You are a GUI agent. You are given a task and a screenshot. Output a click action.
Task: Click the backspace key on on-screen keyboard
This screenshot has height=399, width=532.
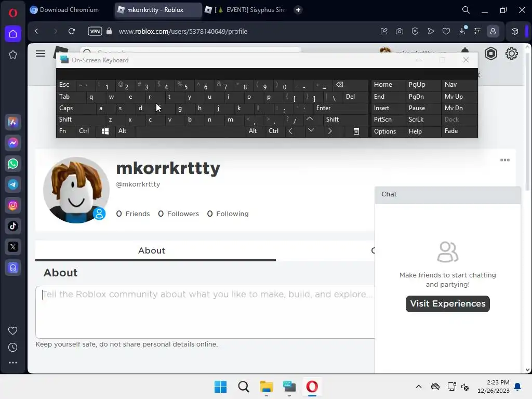[x=350, y=85]
